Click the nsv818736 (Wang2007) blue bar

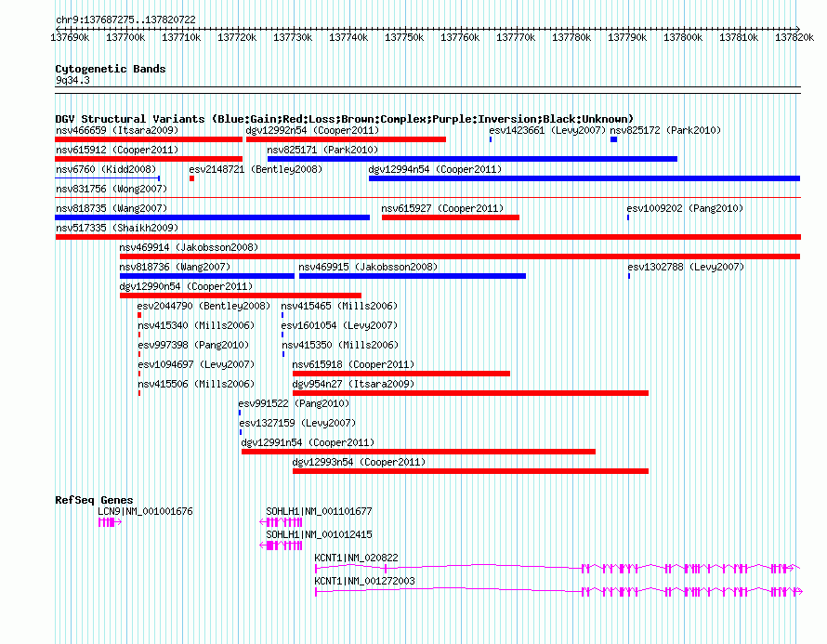207,276
